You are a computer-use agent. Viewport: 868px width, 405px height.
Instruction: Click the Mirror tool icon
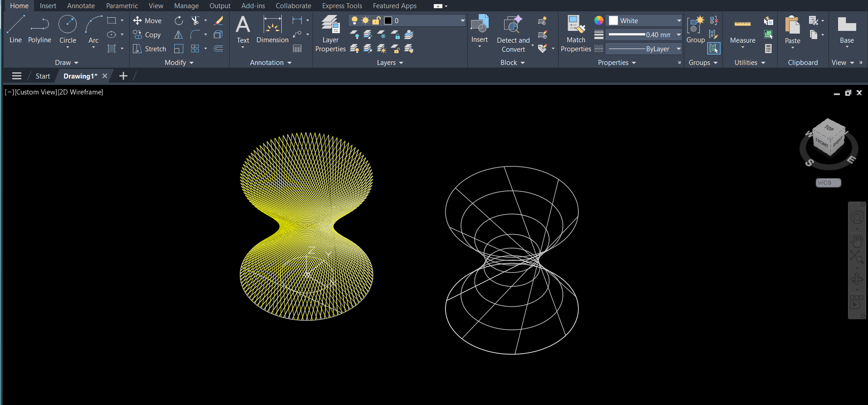pyautogui.click(x=179, y=35)
